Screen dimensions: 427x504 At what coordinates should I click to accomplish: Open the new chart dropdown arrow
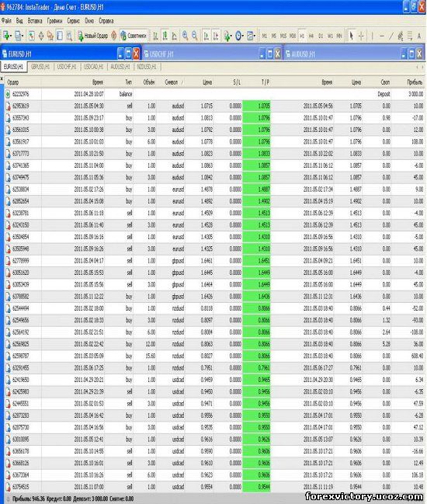pyautogui.click(x=11, y=36)
